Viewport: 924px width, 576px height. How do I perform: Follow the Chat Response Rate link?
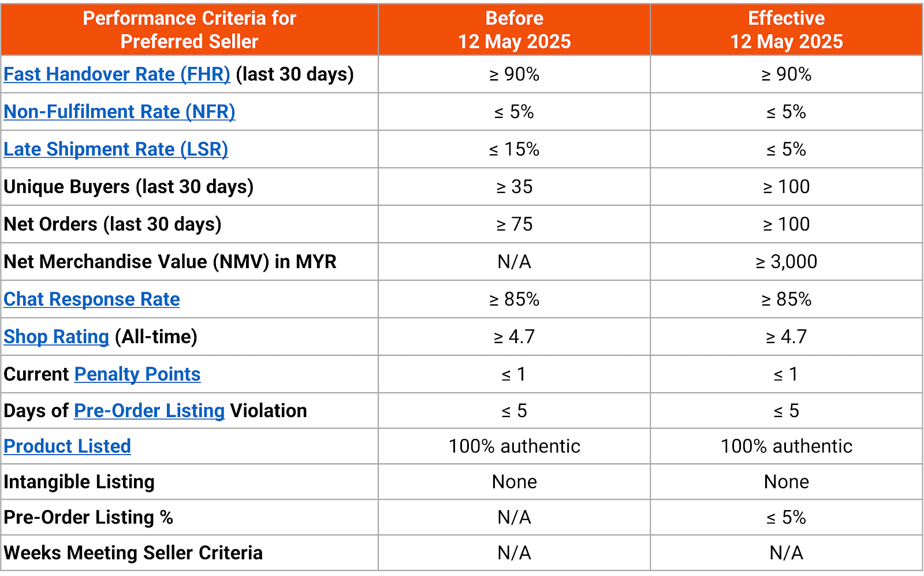click(91, 299)
